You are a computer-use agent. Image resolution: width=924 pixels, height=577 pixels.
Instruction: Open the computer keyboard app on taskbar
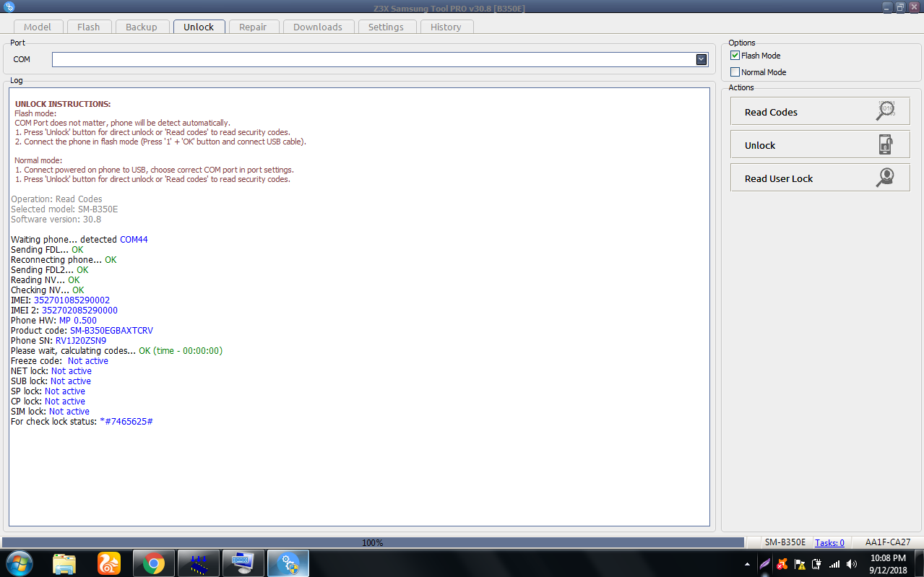pyautogui.click(x=243, y=563)
